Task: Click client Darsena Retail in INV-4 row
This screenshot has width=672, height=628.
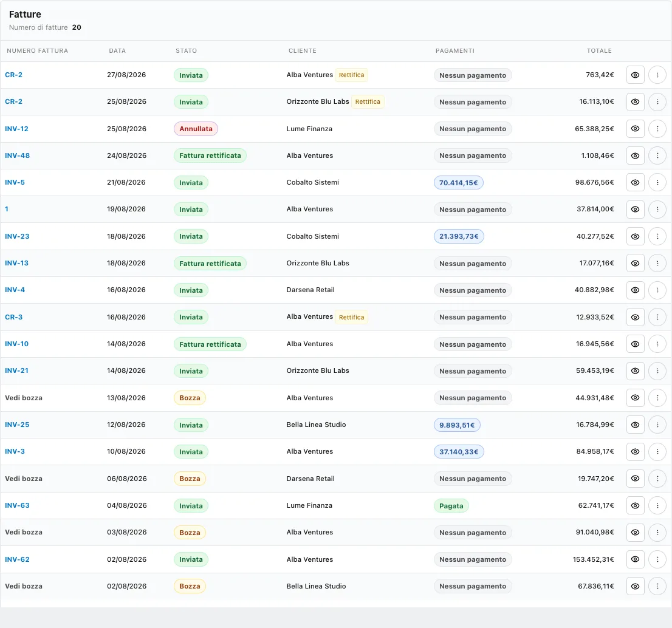Action: 310,290
